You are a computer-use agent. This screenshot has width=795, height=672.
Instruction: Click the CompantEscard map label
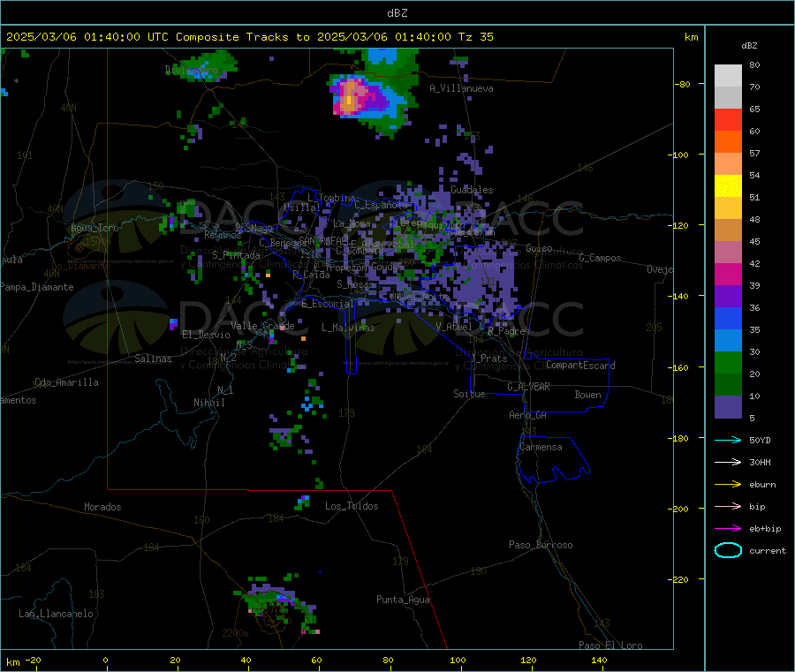click(580, 366)
